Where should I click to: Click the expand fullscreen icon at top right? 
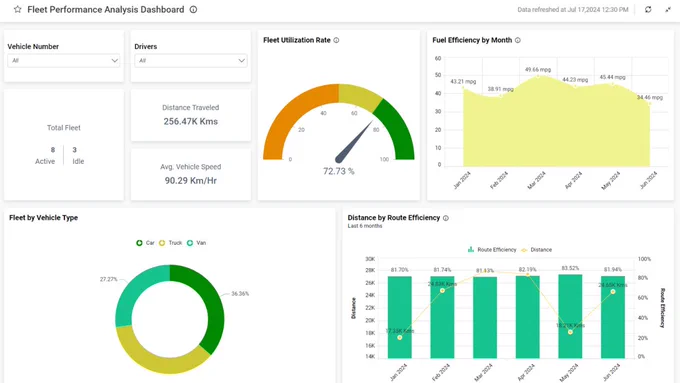pos(668,10)
